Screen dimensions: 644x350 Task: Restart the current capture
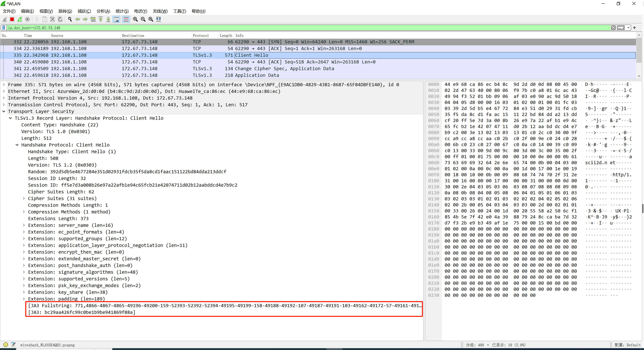point(20,19)
